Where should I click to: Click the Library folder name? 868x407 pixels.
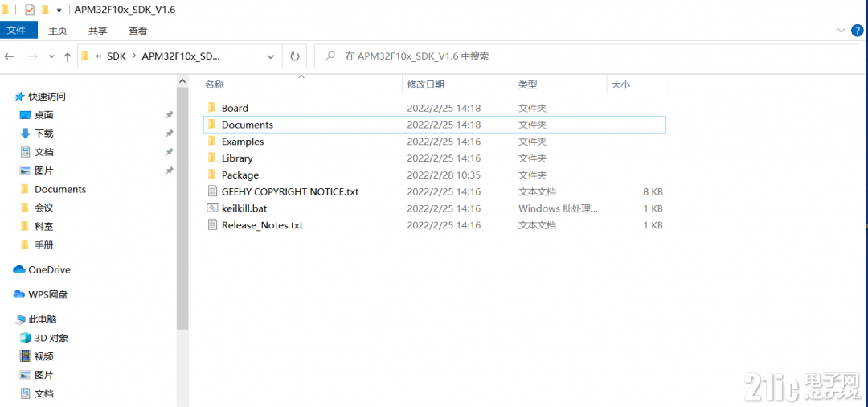[237, 158]
